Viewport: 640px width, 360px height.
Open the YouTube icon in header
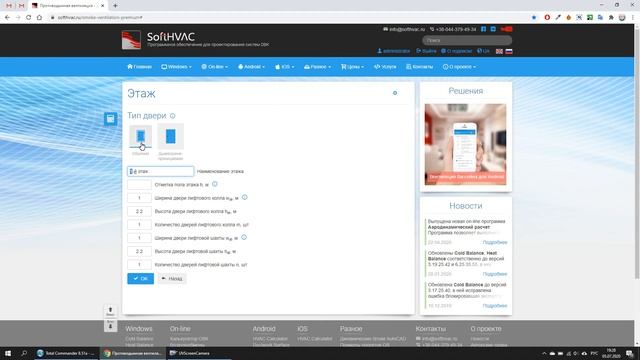[506, 29]
